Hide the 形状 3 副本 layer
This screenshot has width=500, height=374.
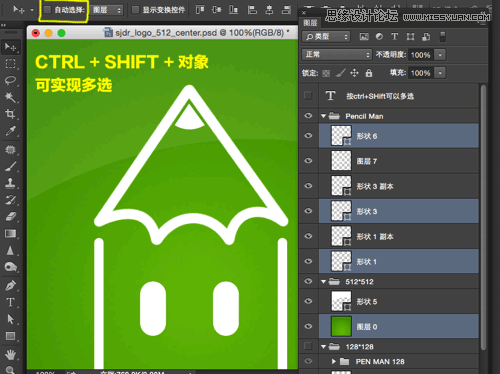coord(308,186)
